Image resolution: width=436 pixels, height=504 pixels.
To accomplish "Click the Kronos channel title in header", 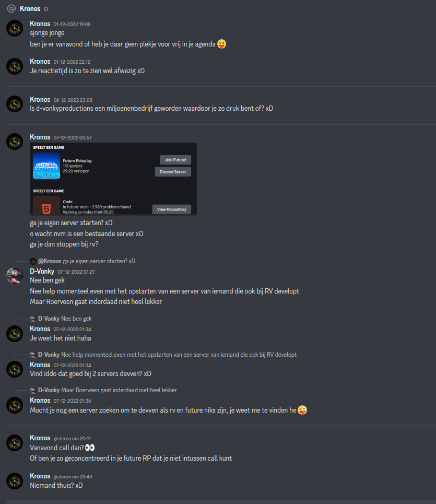I will tap(30, 9).
